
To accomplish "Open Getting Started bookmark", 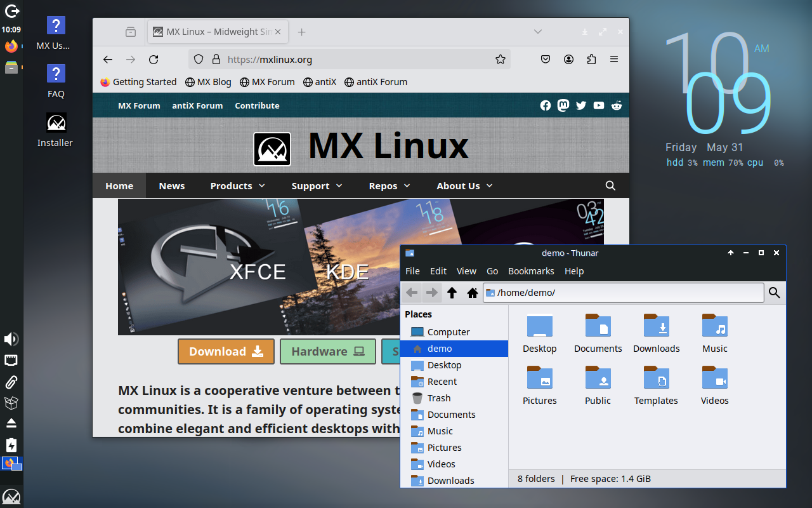I will click(138, 82).
